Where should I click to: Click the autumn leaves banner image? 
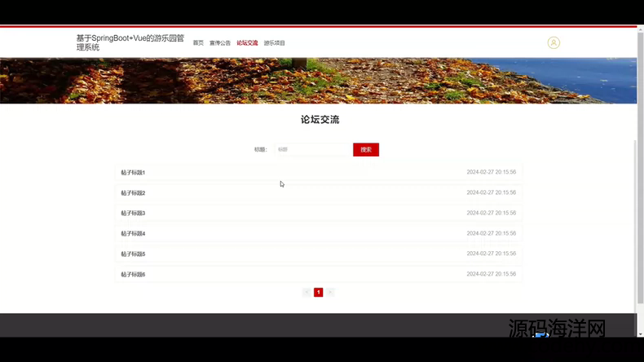tap(318, 80)
